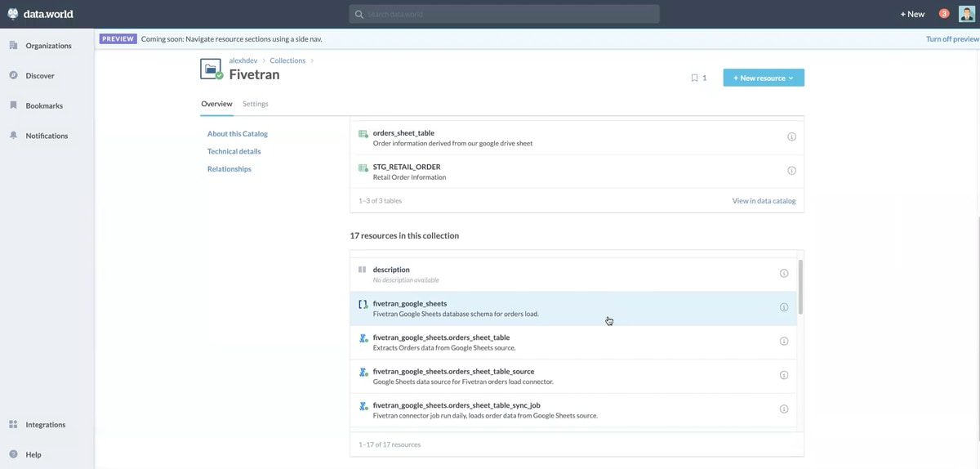The image size is (980, 469).
Task: Open Organizations in the sidebar
Action: (x=47, y=46)
